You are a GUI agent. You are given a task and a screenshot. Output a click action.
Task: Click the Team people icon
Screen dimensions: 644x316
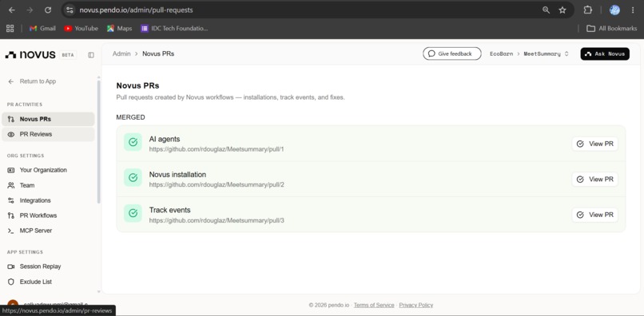[x=11, y=185]
